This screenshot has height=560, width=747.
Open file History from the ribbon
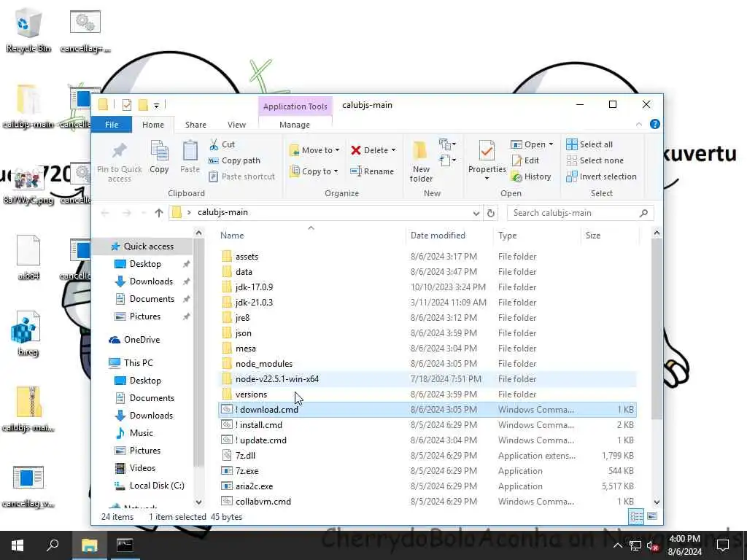tap(531, 176)
